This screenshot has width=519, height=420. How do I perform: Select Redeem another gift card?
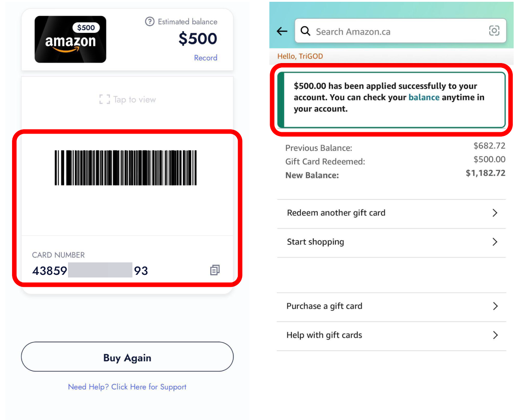[x=336, y=213]
